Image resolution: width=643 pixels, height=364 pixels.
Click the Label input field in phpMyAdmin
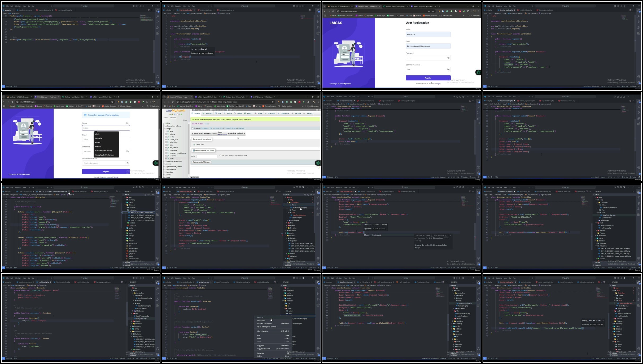(207, 156)
